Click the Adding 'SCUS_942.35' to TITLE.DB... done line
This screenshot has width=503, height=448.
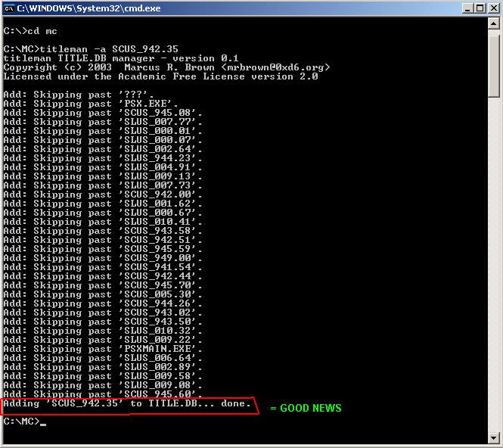(x=127, y=403)
